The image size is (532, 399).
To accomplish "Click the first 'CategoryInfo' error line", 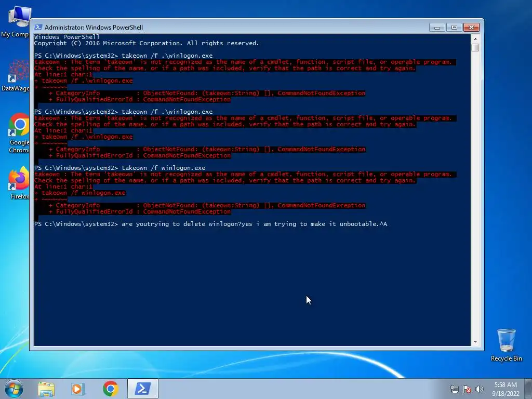I will click(x=207, y=93).
